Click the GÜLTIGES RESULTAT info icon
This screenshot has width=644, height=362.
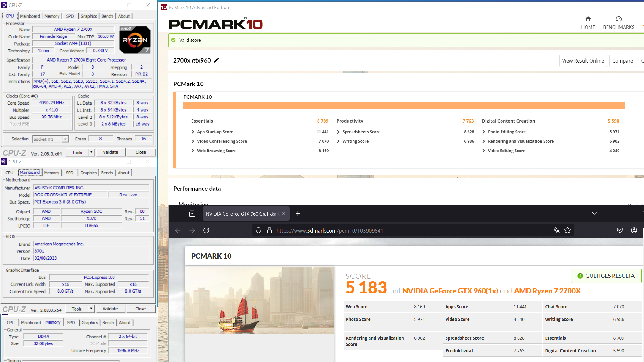(580, 276)
